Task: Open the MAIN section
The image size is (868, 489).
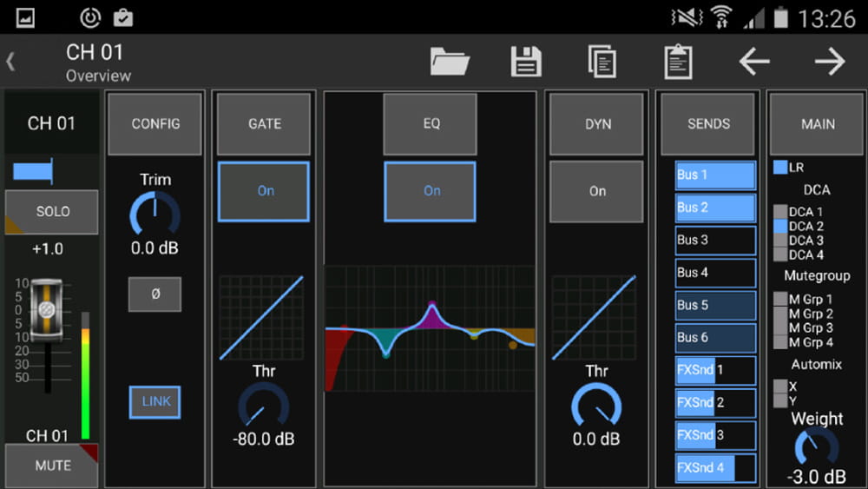Action: click(x=818, y=124)
